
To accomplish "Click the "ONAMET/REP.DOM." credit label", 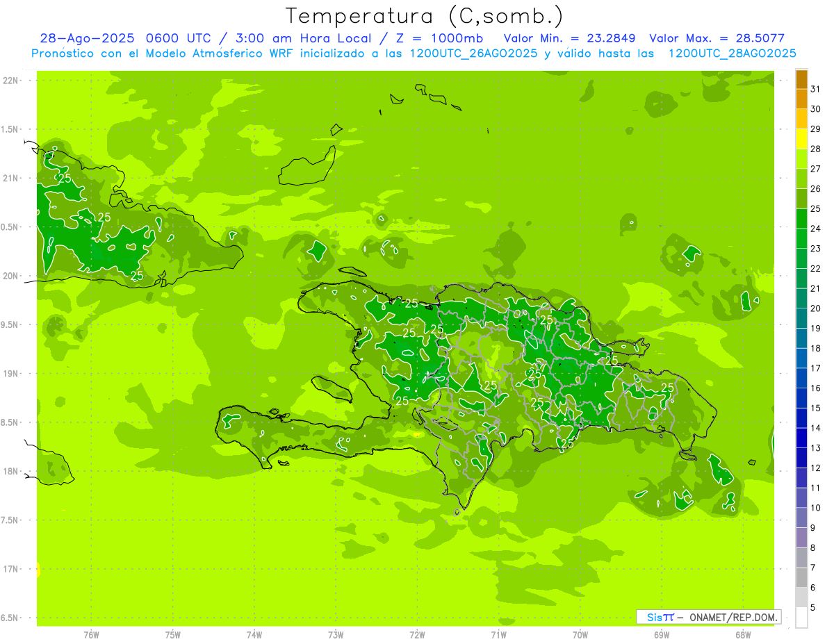I will 733,617.
